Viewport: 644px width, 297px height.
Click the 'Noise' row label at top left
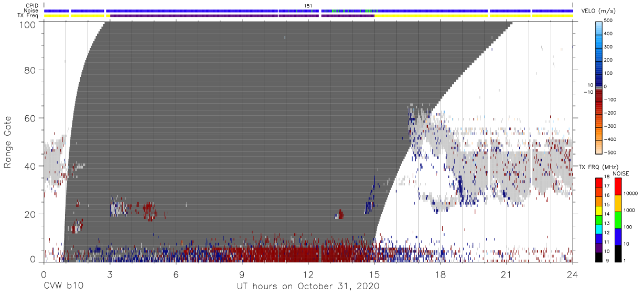(x=32, y=10)
